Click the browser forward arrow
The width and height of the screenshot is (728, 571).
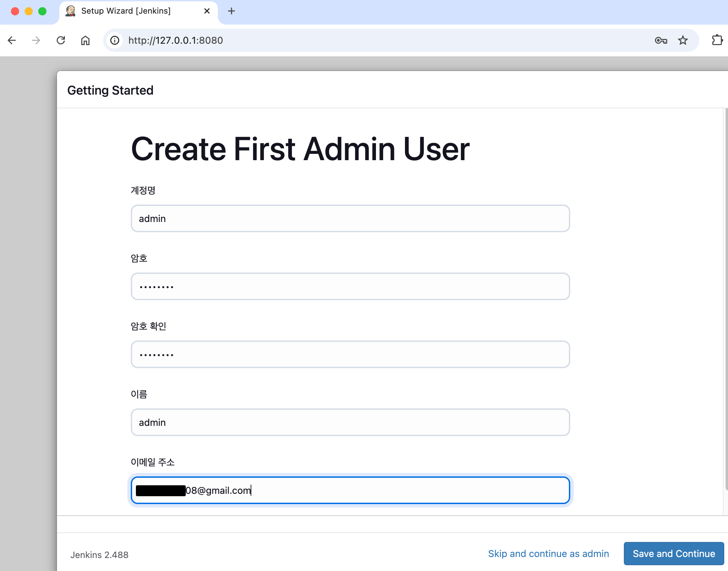(36, 40)
